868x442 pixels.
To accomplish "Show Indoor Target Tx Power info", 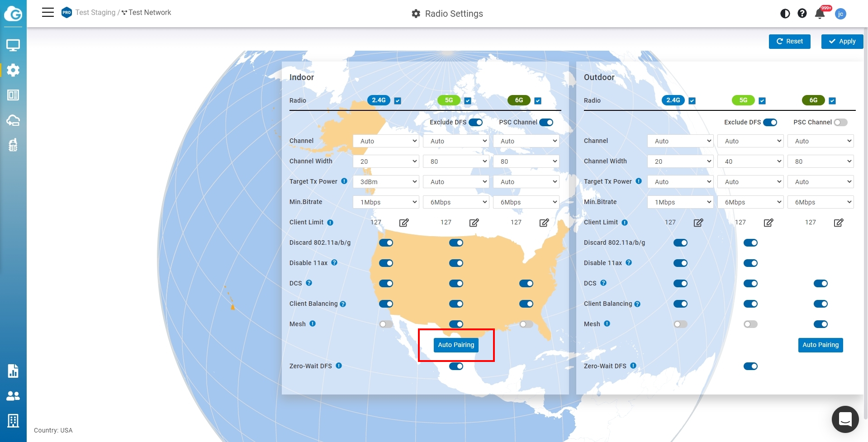I will 344,181.
